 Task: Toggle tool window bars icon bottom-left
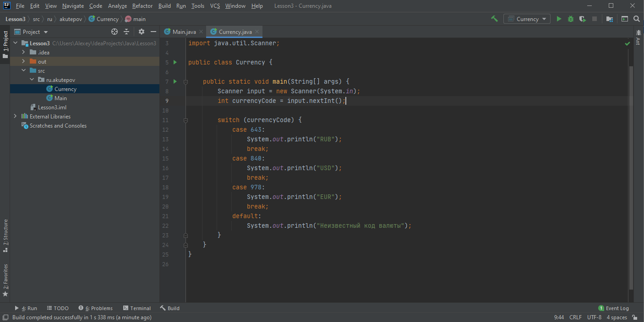pyautogui.click(x=5, y=317)
